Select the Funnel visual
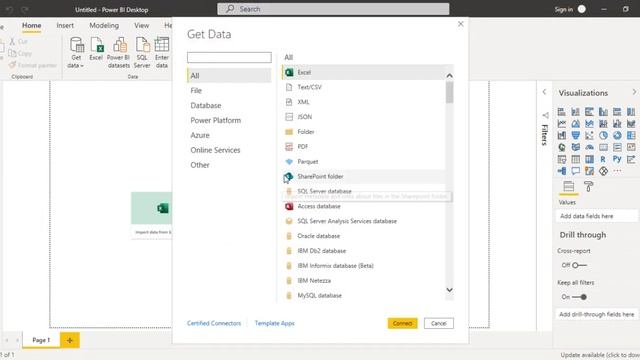This screenshot has width=640, height=360. click(576, 135)
